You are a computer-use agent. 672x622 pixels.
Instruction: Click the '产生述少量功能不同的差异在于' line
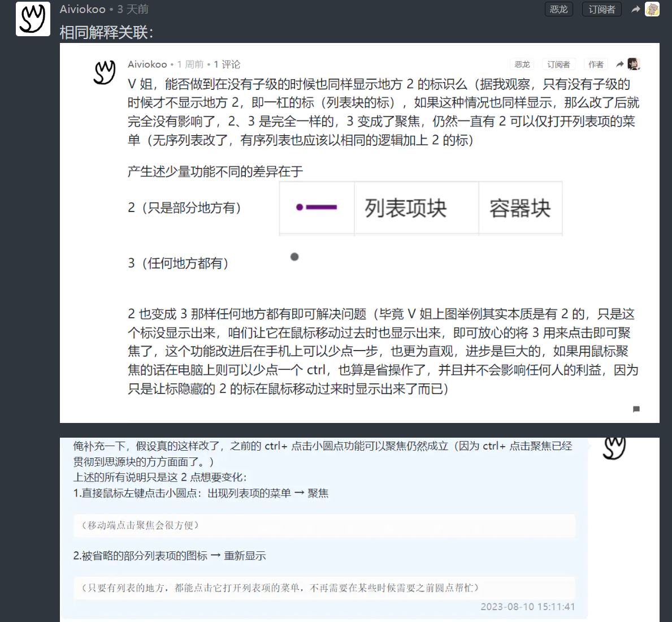(215, 171)
